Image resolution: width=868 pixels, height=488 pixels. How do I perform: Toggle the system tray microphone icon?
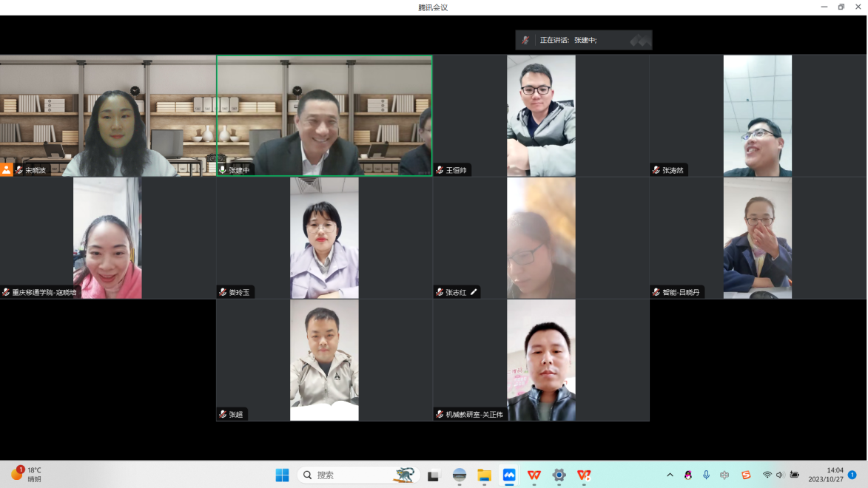(x=706, y=475)
